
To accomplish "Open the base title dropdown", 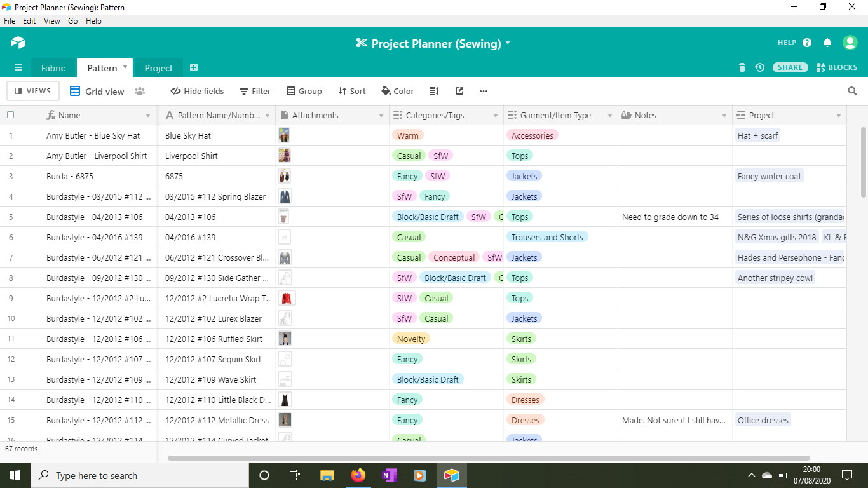I will [508, 43].
